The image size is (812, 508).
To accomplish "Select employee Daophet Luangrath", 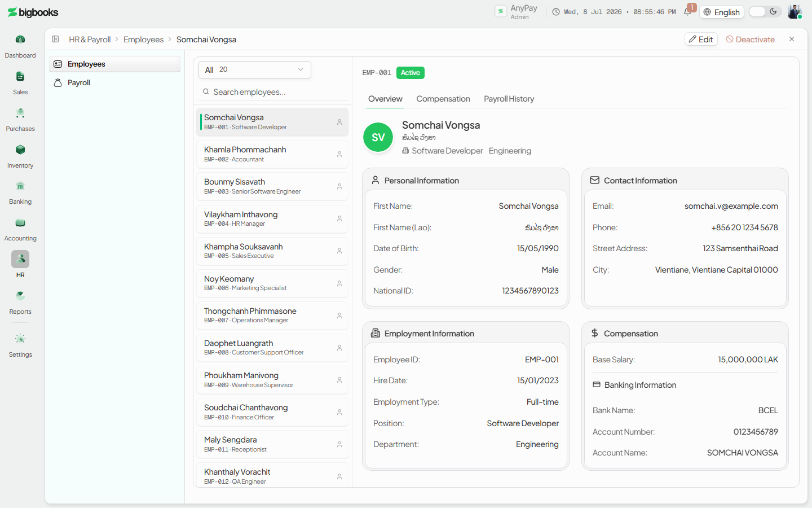I will pos(272,348).
